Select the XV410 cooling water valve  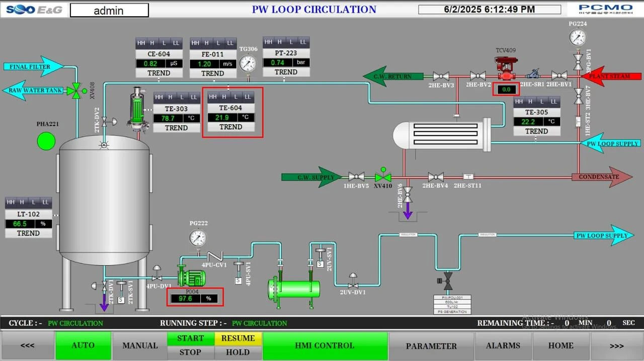[383, 177]
